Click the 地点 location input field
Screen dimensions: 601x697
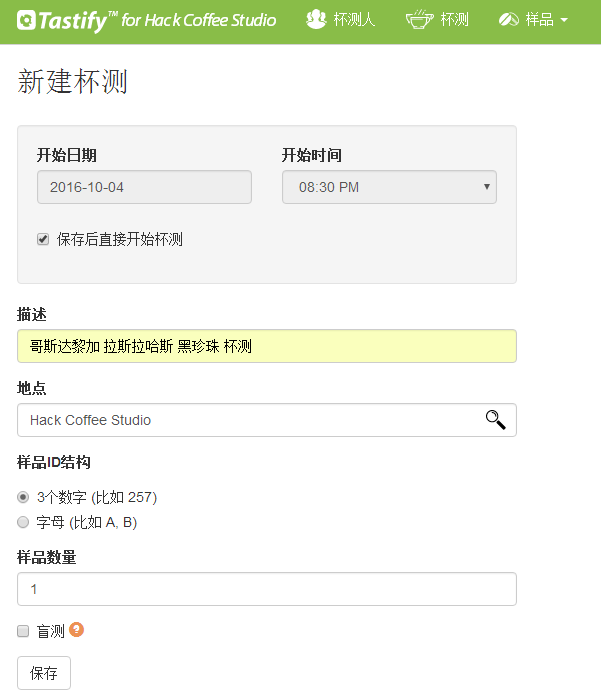tap(267, 420)
